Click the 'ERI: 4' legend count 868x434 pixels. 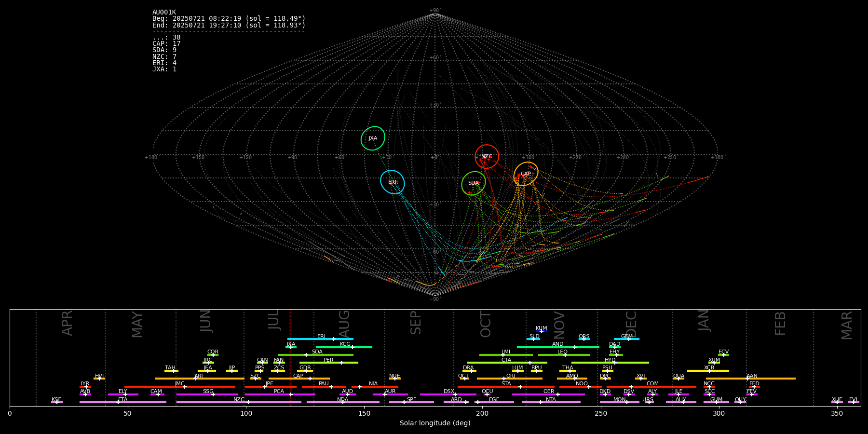(164, 63)
